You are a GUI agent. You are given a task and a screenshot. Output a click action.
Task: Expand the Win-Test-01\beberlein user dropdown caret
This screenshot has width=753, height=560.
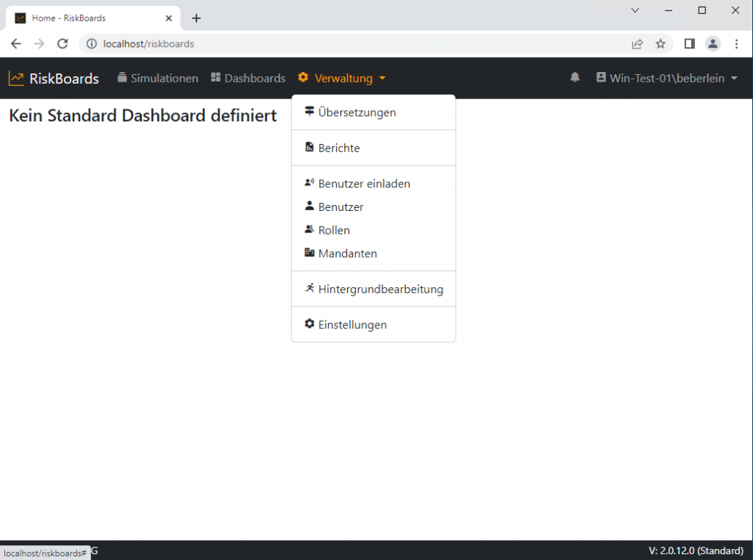click(735, 78)
